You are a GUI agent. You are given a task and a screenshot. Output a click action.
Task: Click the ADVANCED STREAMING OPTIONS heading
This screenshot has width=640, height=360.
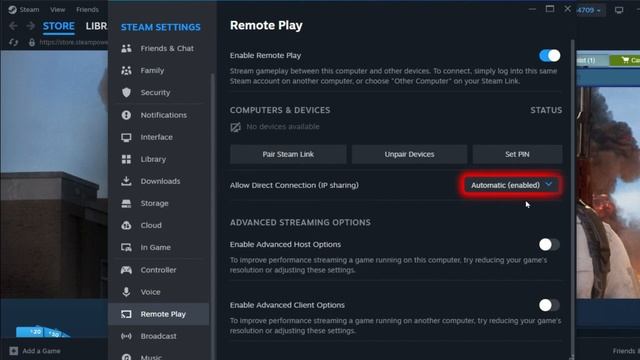tap(300, 222)
